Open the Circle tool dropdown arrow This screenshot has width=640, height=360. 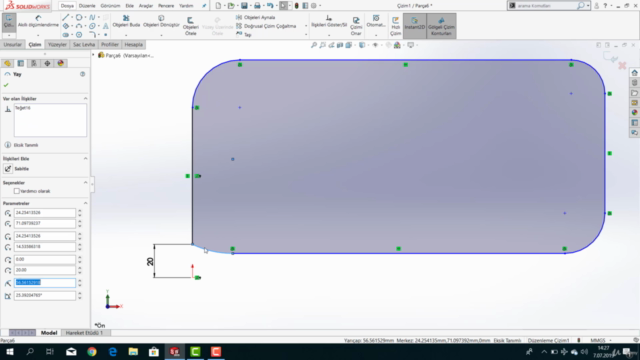85,18
